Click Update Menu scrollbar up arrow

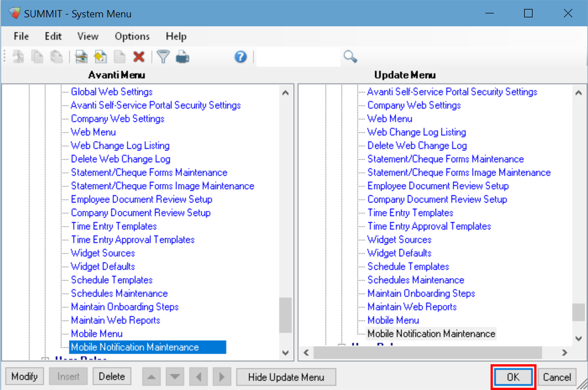[x=578, y=92]
